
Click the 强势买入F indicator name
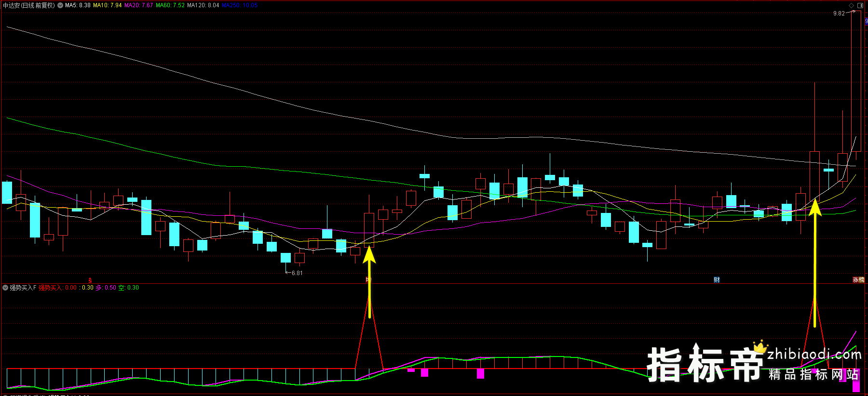click(23, 288)
